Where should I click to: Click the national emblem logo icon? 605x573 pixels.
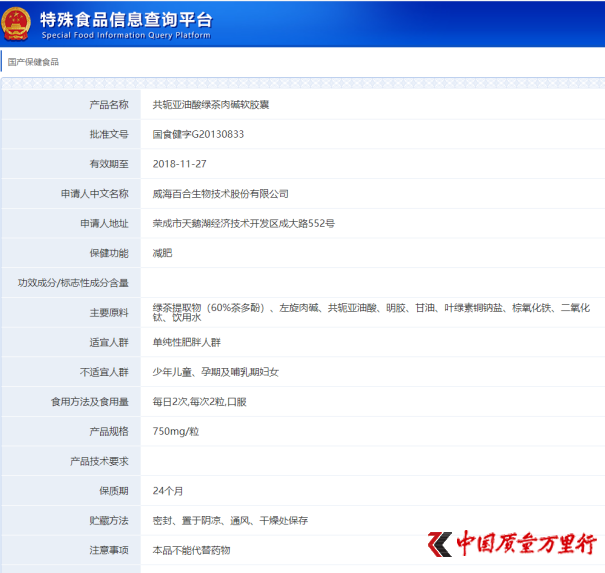(16, 24)
